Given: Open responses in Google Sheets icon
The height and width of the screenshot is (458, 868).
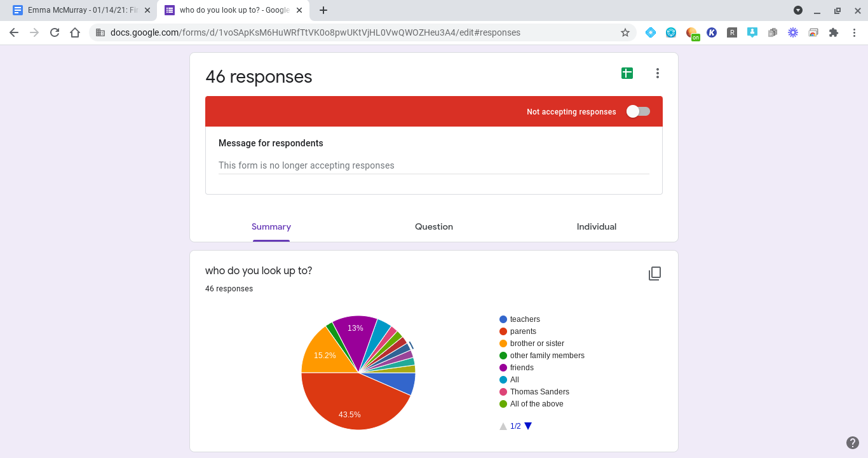Looking at the screenshot, I should point(627,73).
